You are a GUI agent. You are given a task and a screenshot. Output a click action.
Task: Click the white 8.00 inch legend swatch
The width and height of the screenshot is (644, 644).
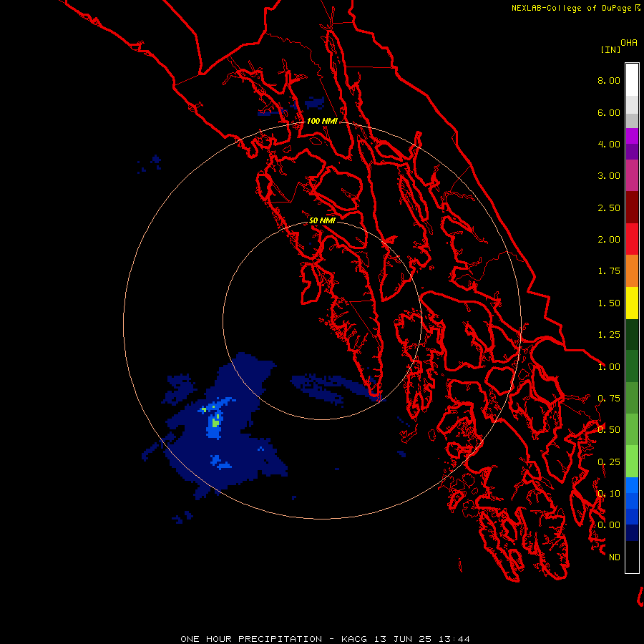(632, 80)
